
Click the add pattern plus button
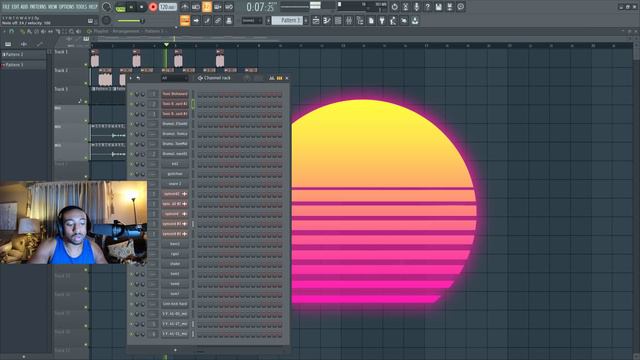tap(306, 20)
